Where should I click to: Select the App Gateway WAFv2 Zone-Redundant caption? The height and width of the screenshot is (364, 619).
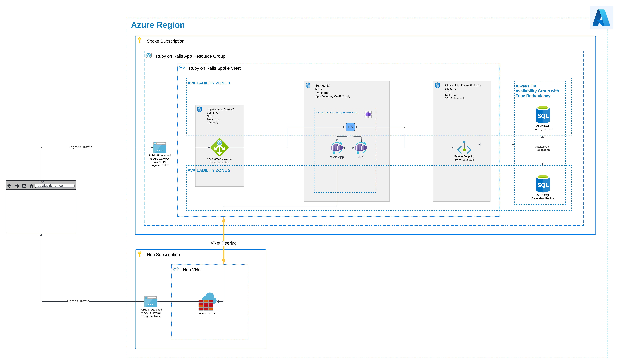coord(220,161)
